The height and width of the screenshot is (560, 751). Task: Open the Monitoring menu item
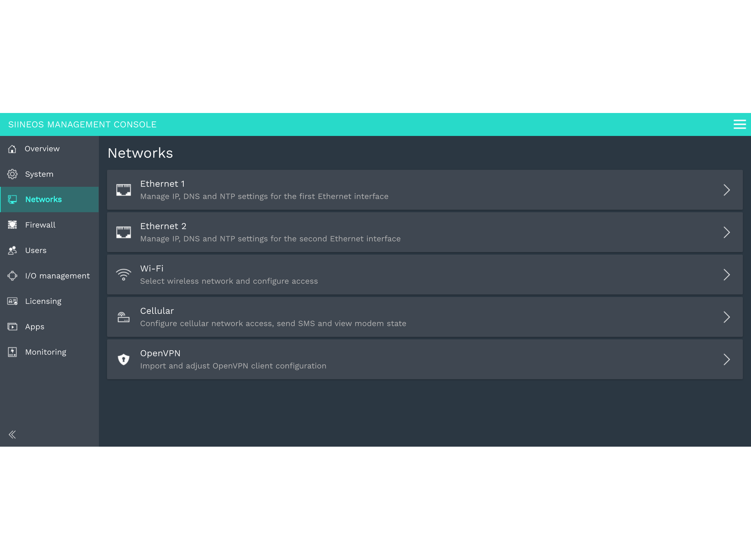[x=49, y=352]
